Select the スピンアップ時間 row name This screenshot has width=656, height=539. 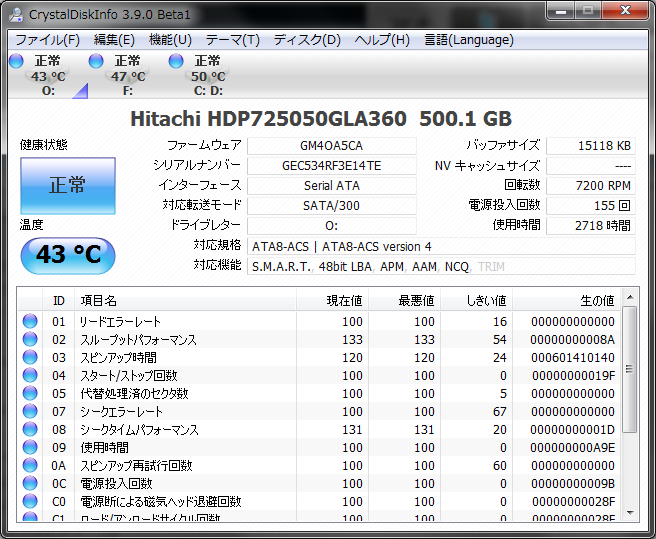click(118, 357)
